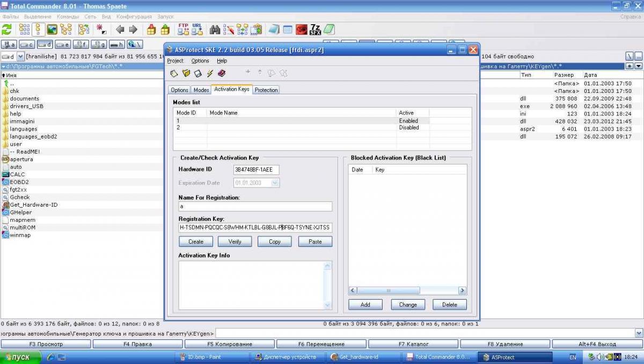
Task: Click network neighborhood drive button
Action: tap(134, 45)
